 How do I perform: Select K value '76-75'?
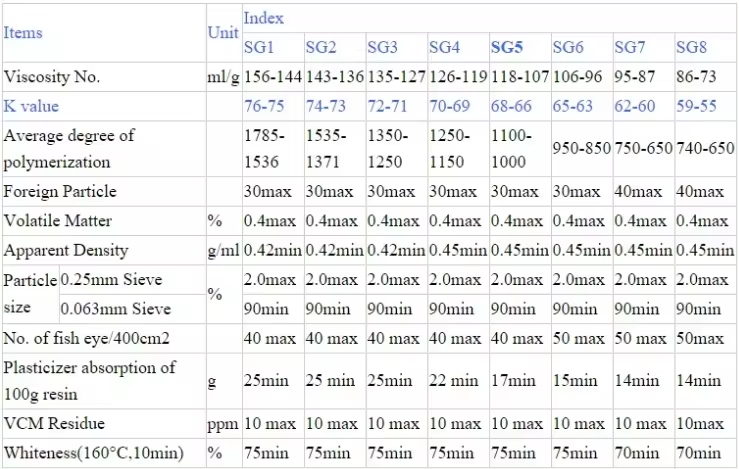264,106
